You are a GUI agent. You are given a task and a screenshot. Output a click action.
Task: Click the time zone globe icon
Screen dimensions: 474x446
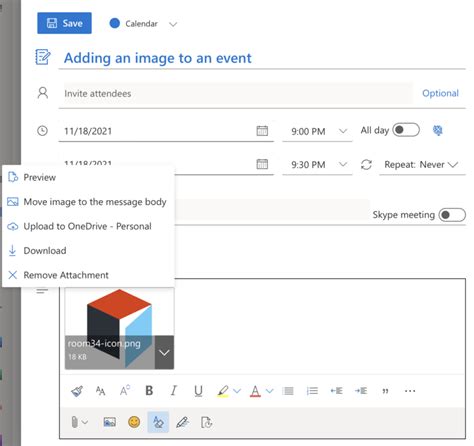coord(438,130)
